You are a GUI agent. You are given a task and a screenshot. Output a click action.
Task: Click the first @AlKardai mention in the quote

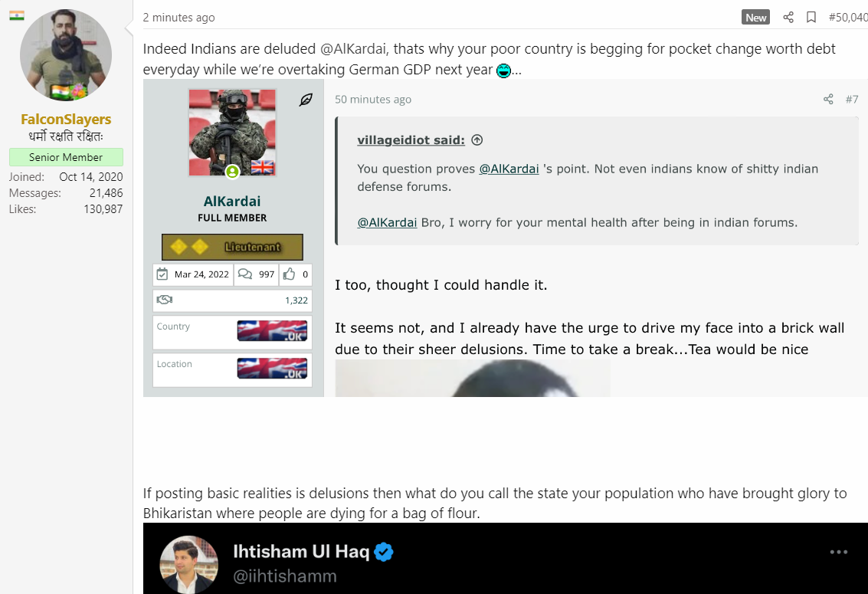[509, 169]
